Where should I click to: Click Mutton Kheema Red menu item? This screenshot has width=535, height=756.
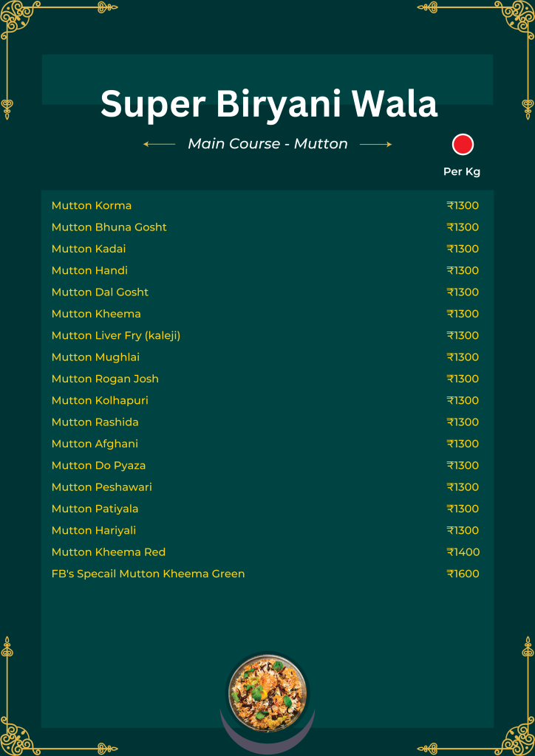(109, 552)
